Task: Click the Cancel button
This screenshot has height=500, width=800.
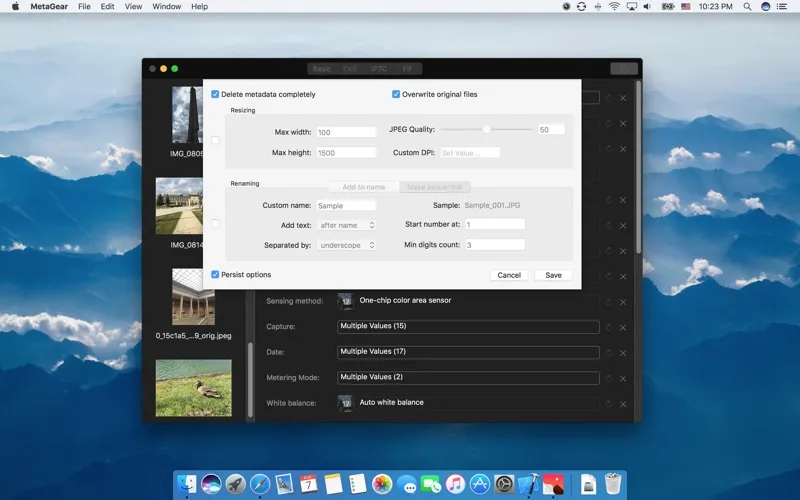Action: click(x=509, y=275)
